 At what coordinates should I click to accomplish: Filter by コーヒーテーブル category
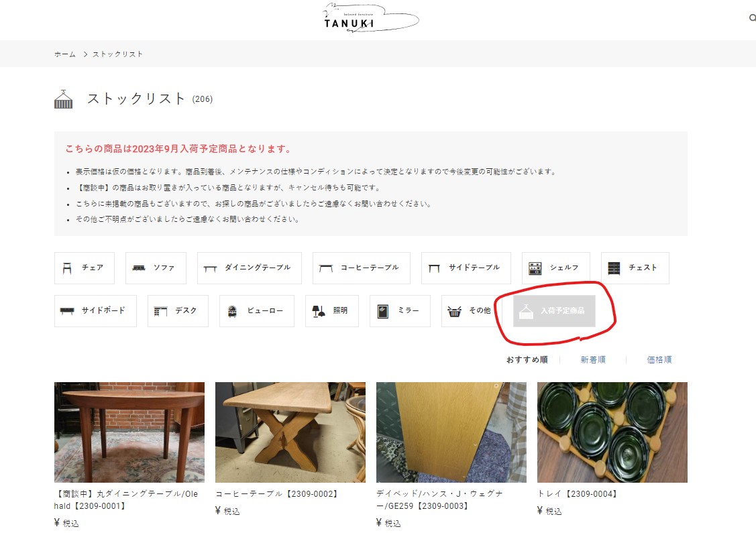362,268
